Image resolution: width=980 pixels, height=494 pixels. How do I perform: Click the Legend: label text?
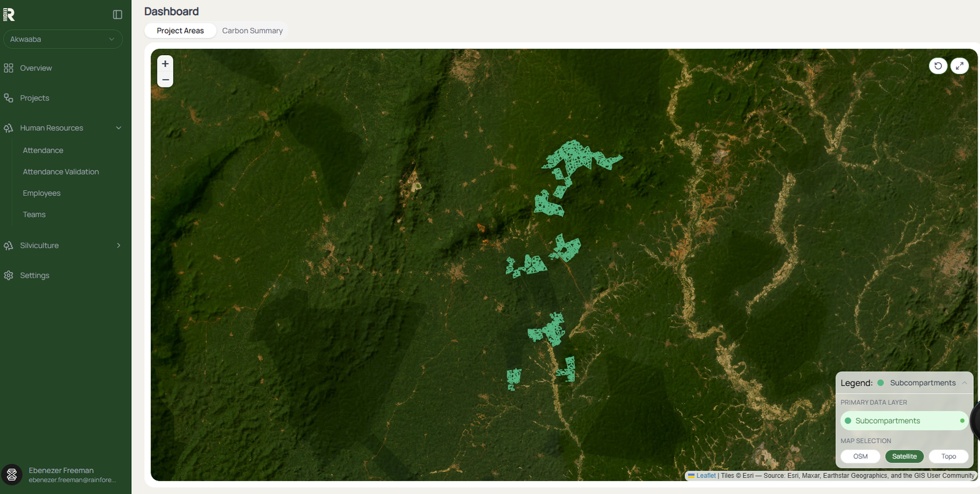click(x=856, y=383)
